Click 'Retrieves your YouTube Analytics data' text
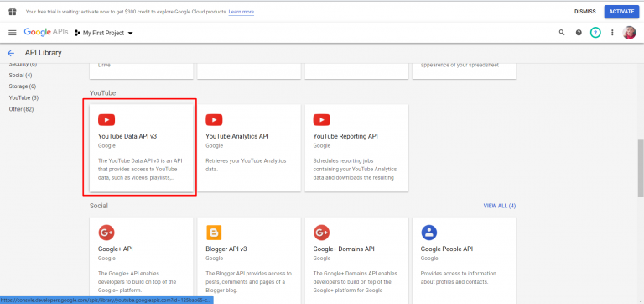This screenshot has width=644, height=304. tap(246, 165)
